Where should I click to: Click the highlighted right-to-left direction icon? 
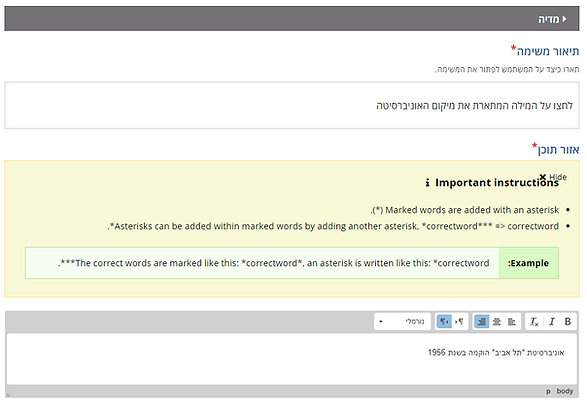coord(444,322)
